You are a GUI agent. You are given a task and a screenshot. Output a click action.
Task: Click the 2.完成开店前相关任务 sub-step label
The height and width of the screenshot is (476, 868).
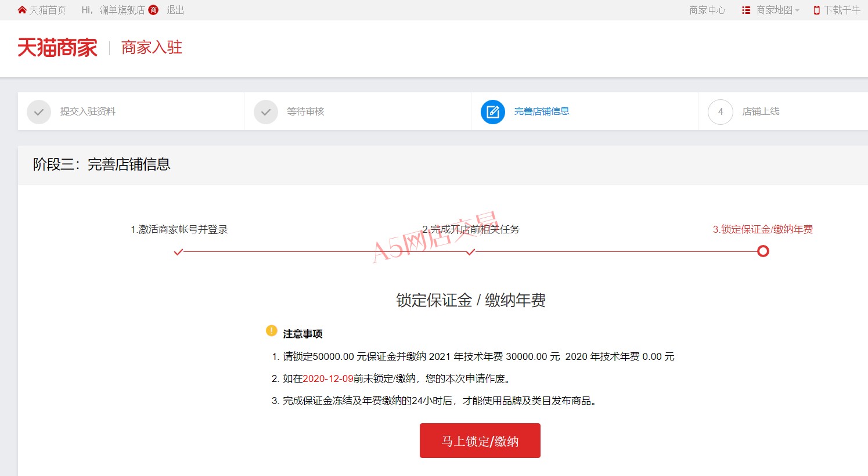pos(471,229)
